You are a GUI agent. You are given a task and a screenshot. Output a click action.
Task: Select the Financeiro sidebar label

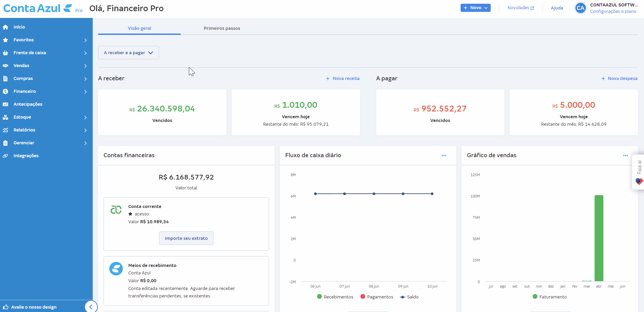[25, 91]
